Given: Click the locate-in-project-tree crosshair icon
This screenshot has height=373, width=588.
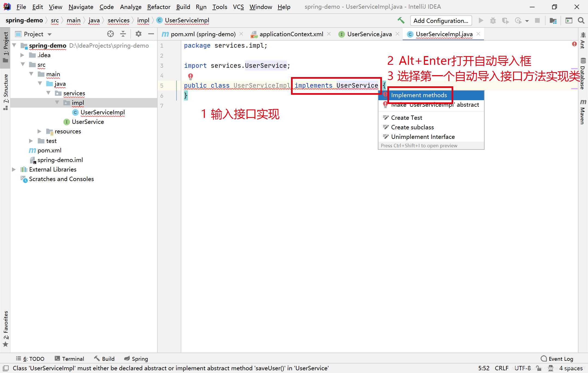Looking at the screenshot, I should (110, 34).
